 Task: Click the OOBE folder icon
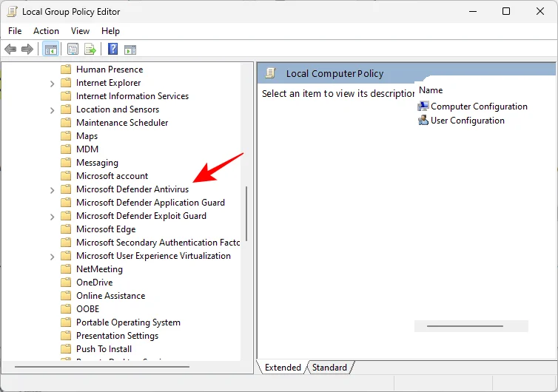click(x=66, y=309)
